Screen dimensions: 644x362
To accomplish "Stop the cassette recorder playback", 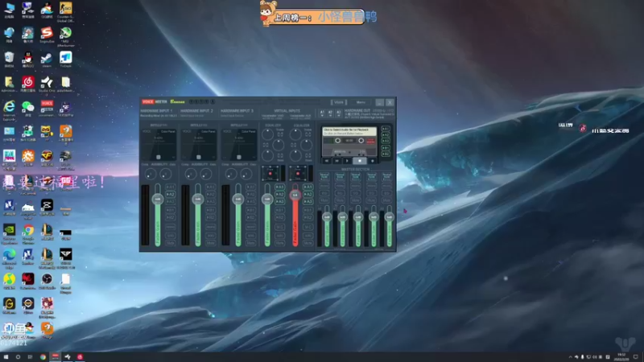I will pyautogui.click(x=360, y=161).
